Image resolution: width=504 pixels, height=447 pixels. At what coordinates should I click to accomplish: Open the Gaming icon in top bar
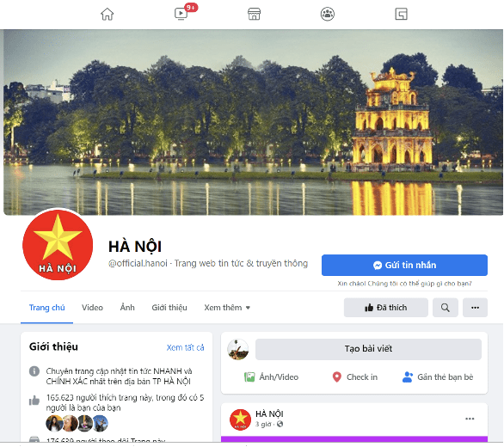(401, 14)
